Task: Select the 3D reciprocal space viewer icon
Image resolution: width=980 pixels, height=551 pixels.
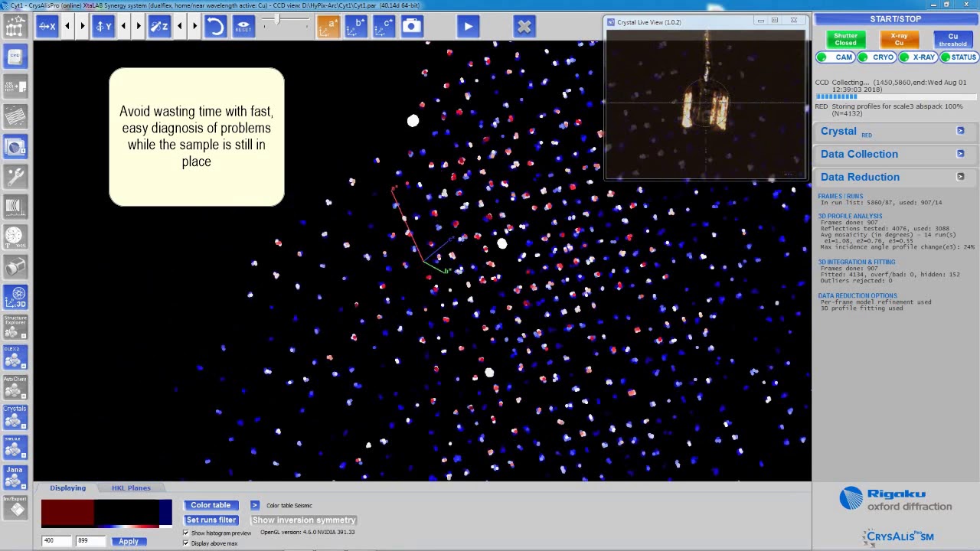Action: [15, 297]
